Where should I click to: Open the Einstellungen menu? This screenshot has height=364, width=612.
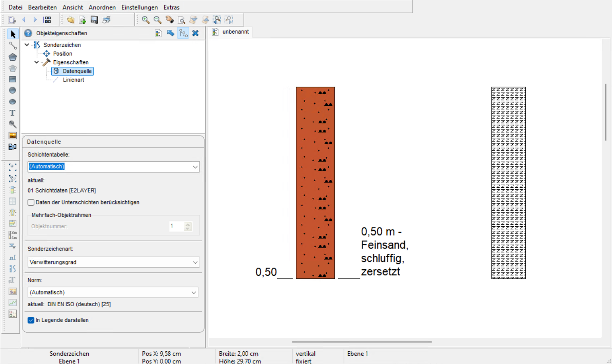point(140,7)
